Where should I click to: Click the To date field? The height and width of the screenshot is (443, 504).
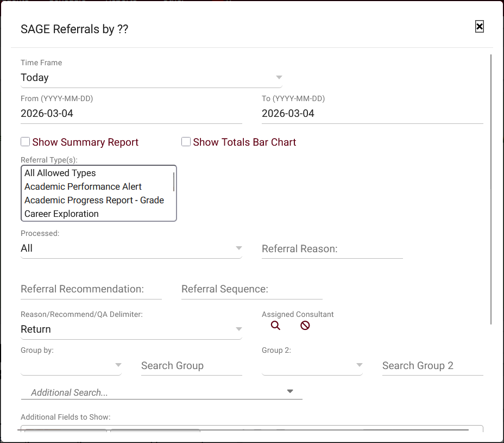point(372,114)
